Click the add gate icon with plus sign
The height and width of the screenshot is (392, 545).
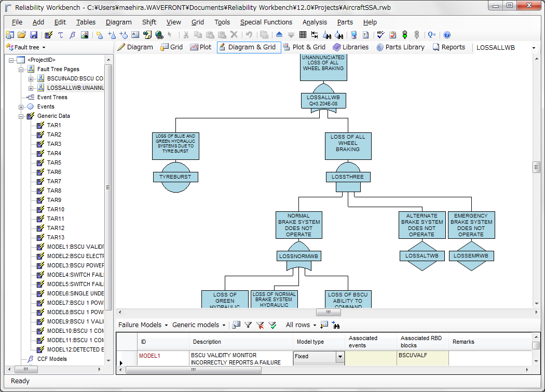click(x=112, y=35)
